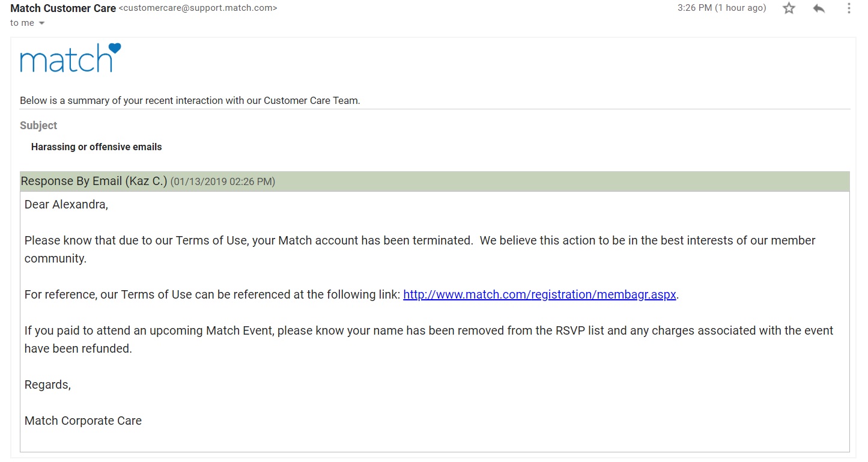
Task: Click the 01/13/2019 02:26 PM response date
Action: pyautogui.click(x=223, y=182)
